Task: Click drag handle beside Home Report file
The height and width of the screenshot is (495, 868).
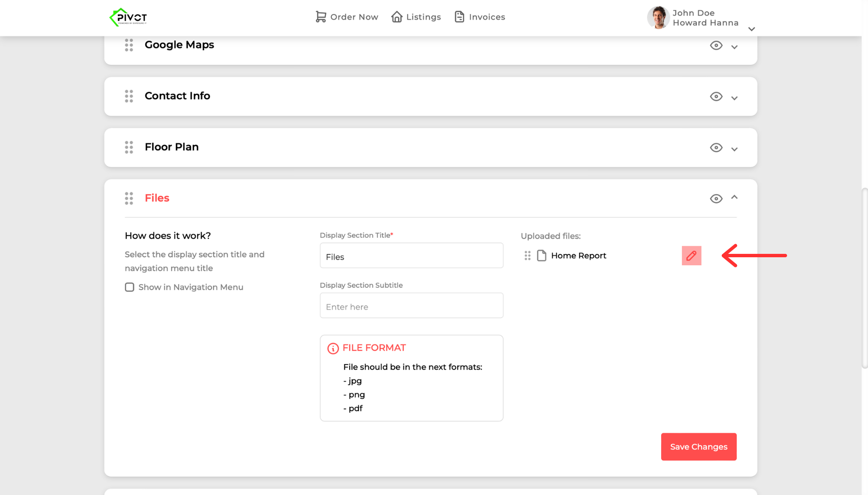Action: 527,256
